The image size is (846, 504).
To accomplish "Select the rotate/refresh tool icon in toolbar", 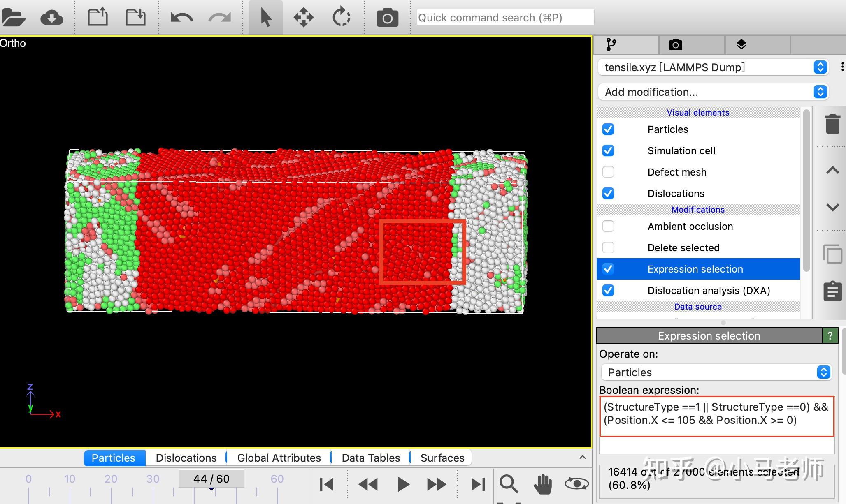I will coord(341,18).
